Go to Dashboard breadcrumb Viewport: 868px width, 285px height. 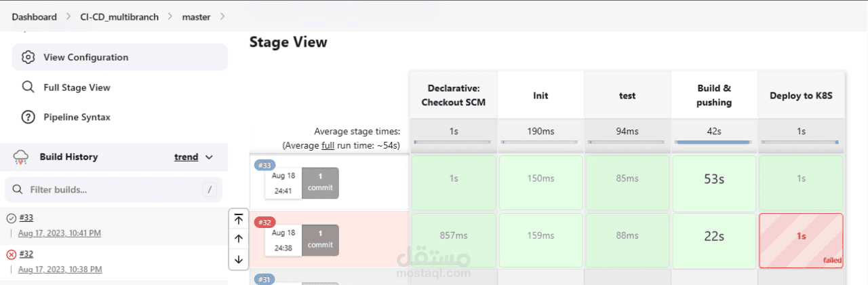(34, 16)
